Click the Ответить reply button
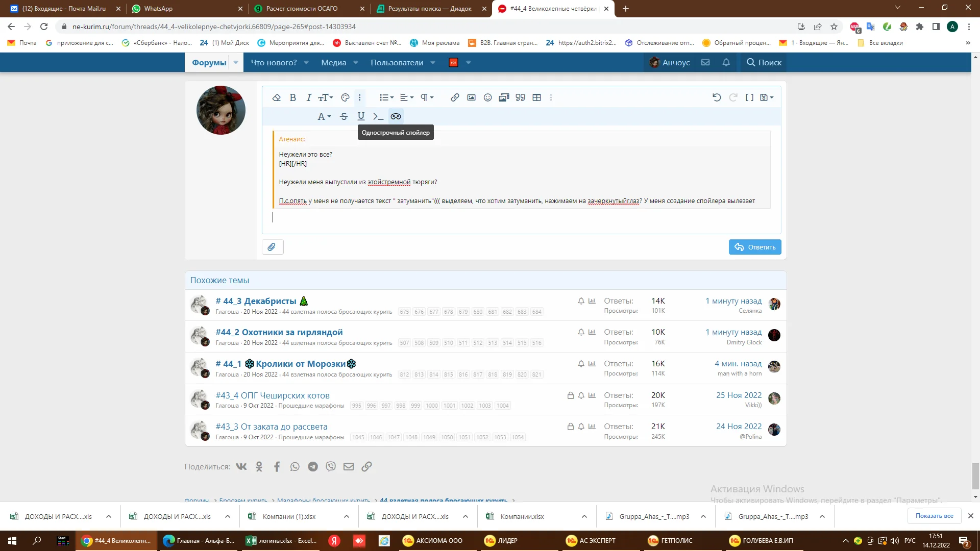The height and width of the screenshot is (551, 980). [x=754, y=247]
